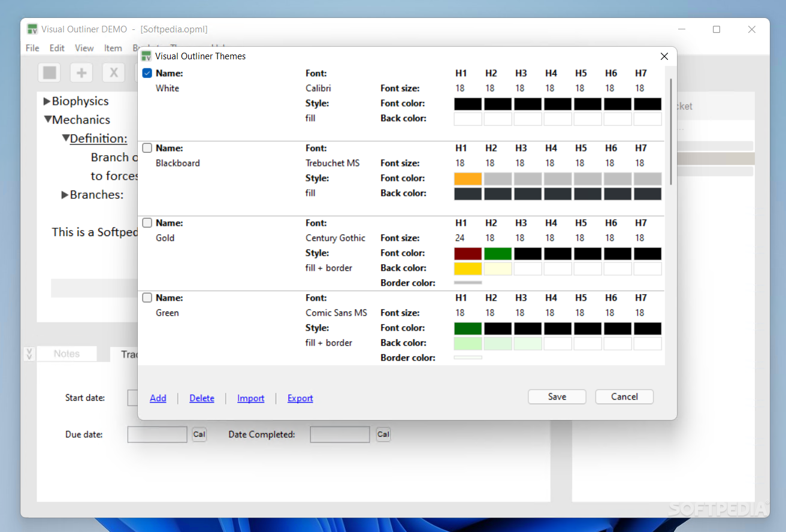
Task: Click the Import themes link
Action: [x=250, y=398]
